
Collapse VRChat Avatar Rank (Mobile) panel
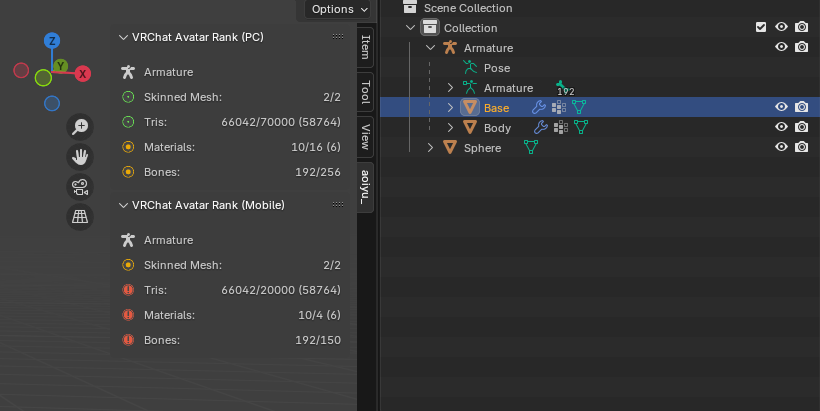click(x=123, y=205)
